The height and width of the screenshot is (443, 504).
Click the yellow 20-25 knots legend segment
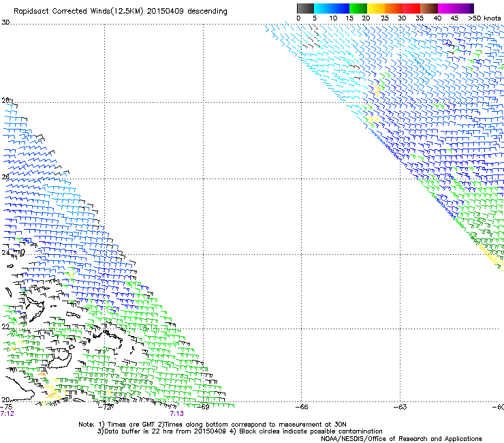pyautogui.click(x=376, y=8)
